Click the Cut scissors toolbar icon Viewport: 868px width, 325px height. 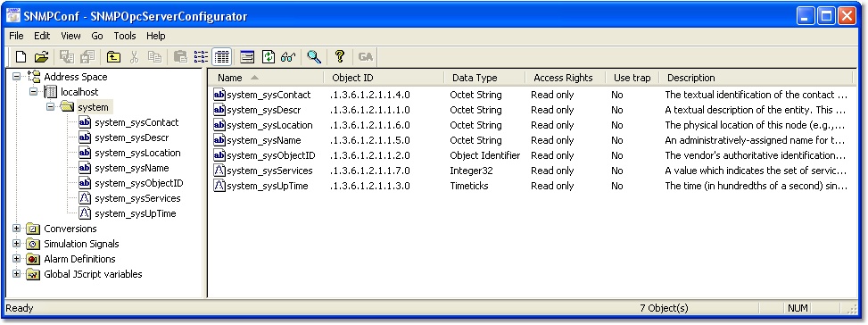click(x=134, y=56)
